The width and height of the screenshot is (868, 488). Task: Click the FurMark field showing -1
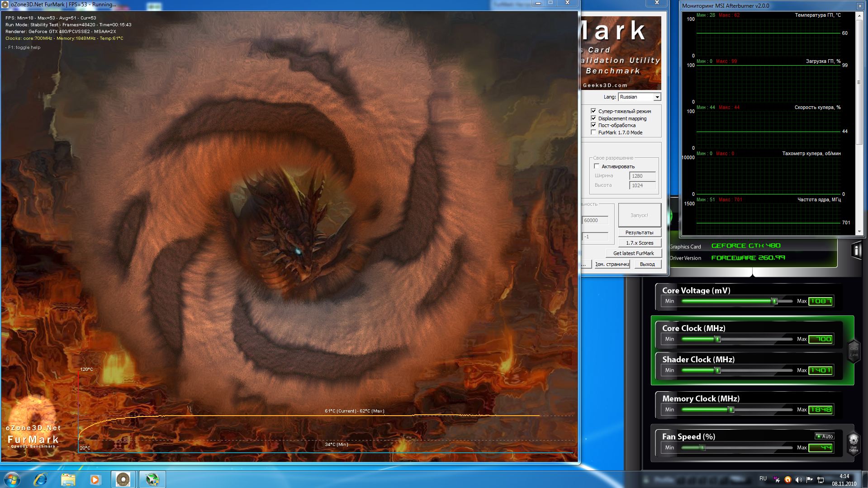(x=595, y=237)
